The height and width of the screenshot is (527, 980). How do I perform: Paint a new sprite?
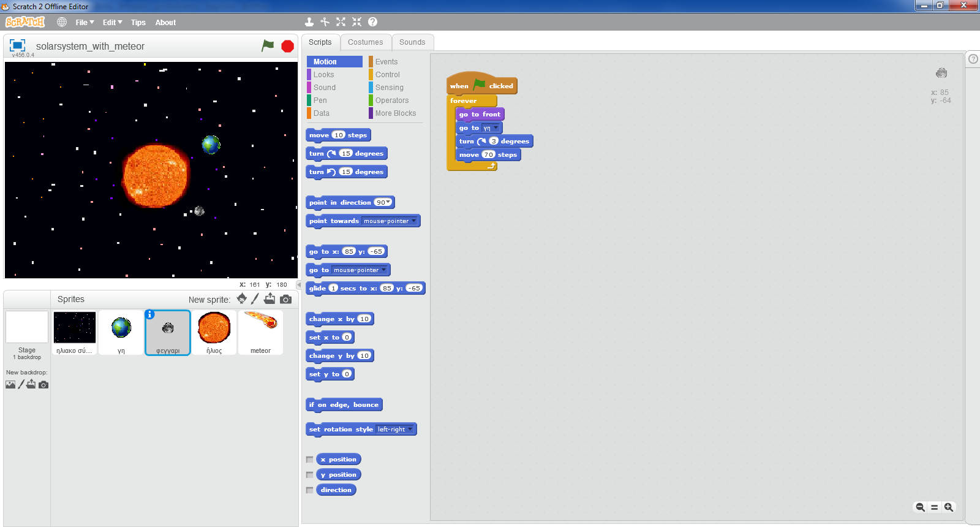point(255,298)
